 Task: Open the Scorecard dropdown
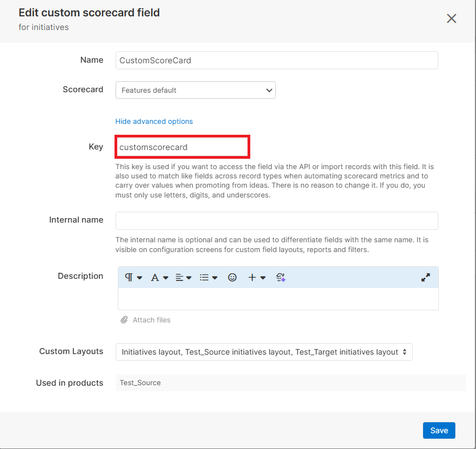pos(195,90)
